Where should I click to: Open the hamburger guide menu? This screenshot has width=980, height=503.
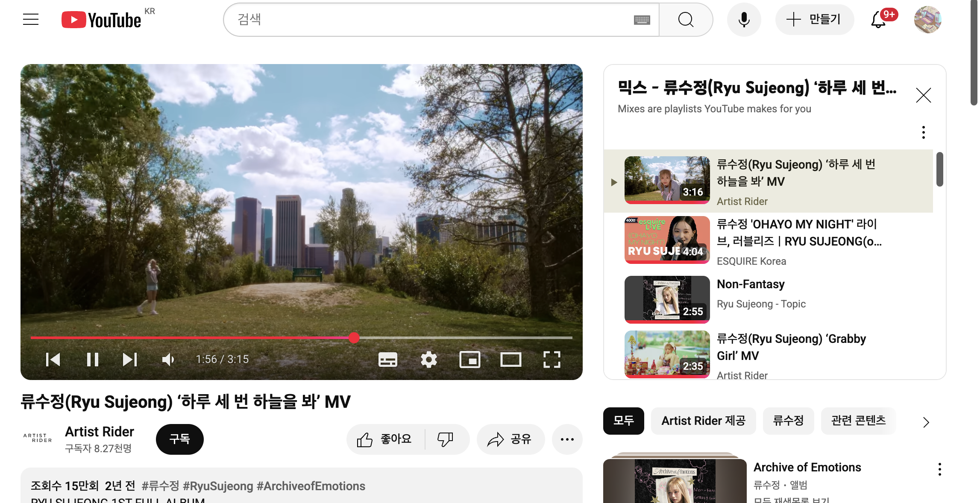tap(31, 20)
